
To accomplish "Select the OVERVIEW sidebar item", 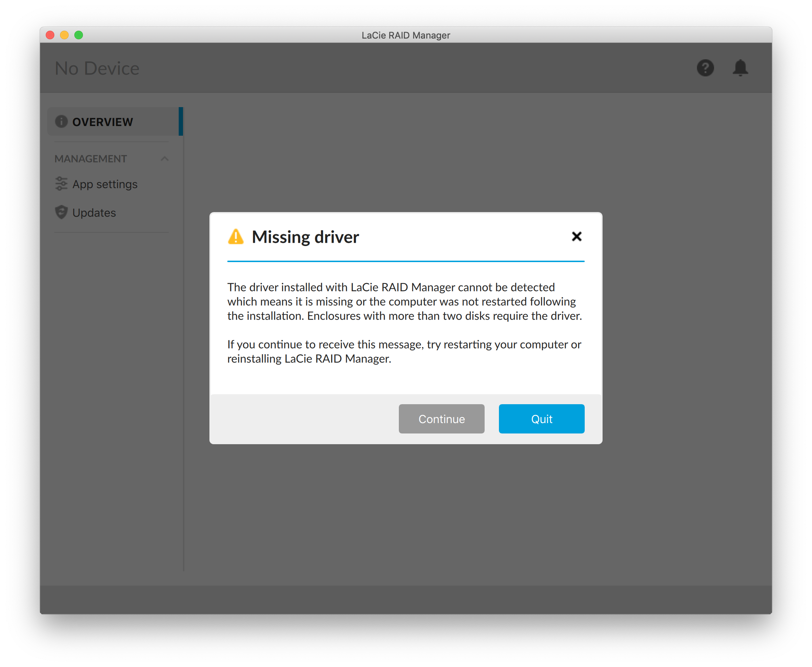I will pos(103,122).
